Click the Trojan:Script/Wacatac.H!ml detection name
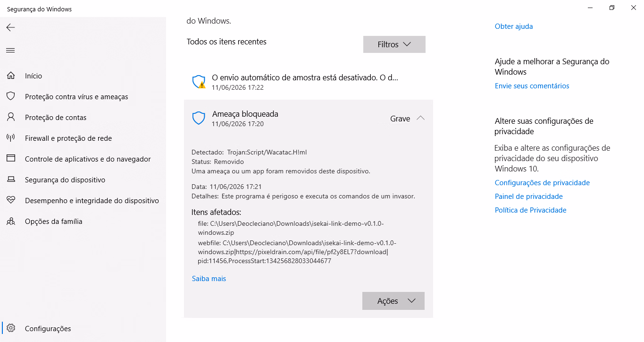Screen dimensions: 644x342 [x=267, y=152]
